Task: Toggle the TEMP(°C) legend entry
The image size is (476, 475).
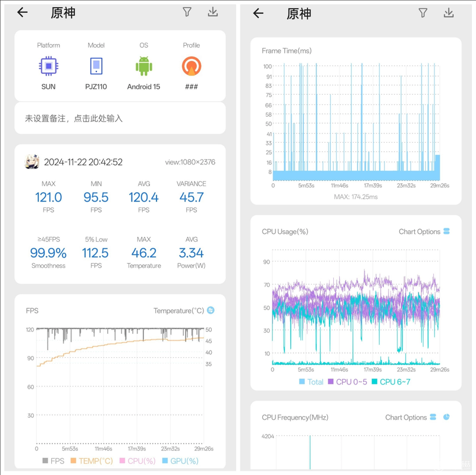Action: pyautogui.click(x=92, y=461)
